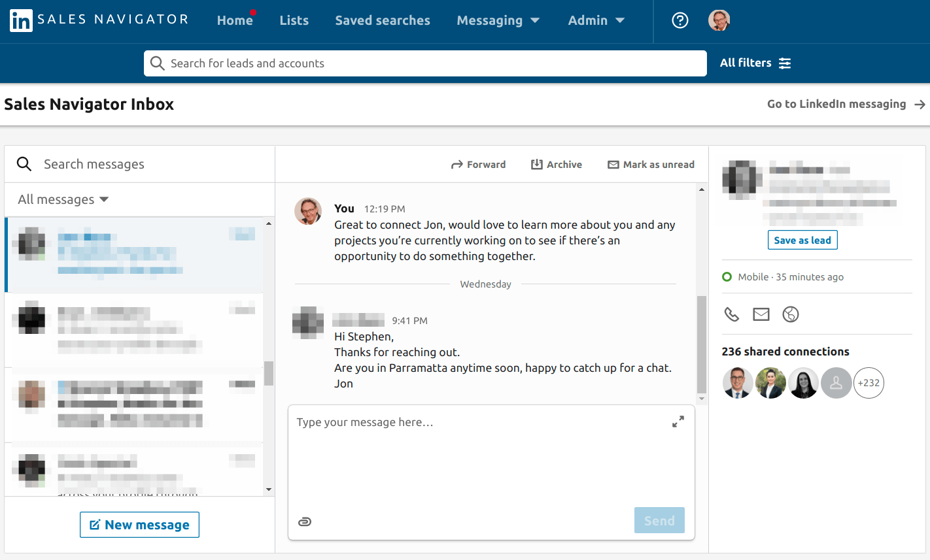Click the blurred contact profile photo in sidebar

point(742,179)
